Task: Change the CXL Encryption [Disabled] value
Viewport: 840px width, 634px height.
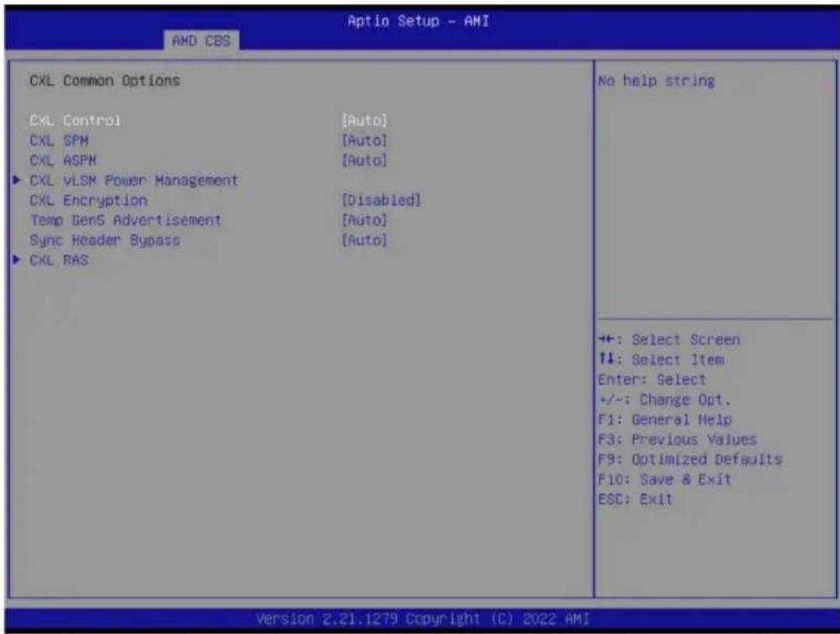Action: click(x=381, y=201)
